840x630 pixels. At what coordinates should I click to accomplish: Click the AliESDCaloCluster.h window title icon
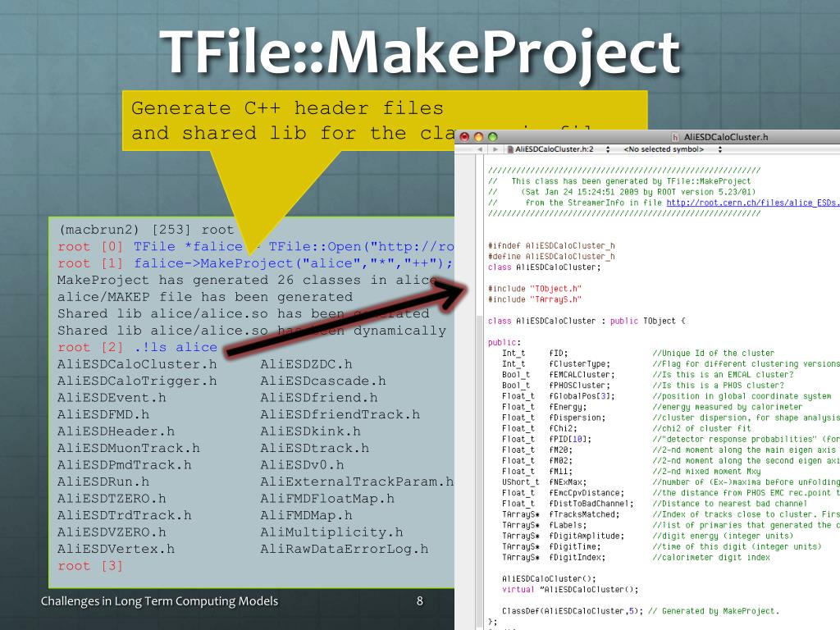click(x=675, y=137)
